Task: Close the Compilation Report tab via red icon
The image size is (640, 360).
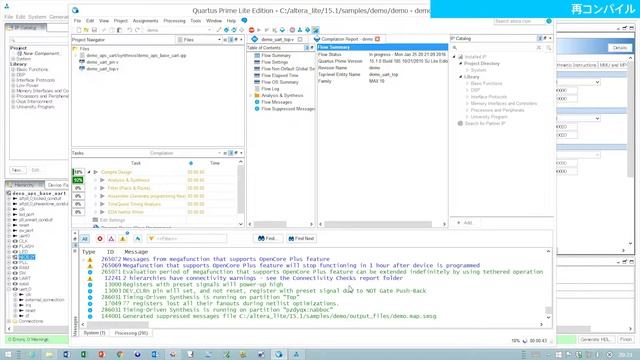Action: [378, 39]
